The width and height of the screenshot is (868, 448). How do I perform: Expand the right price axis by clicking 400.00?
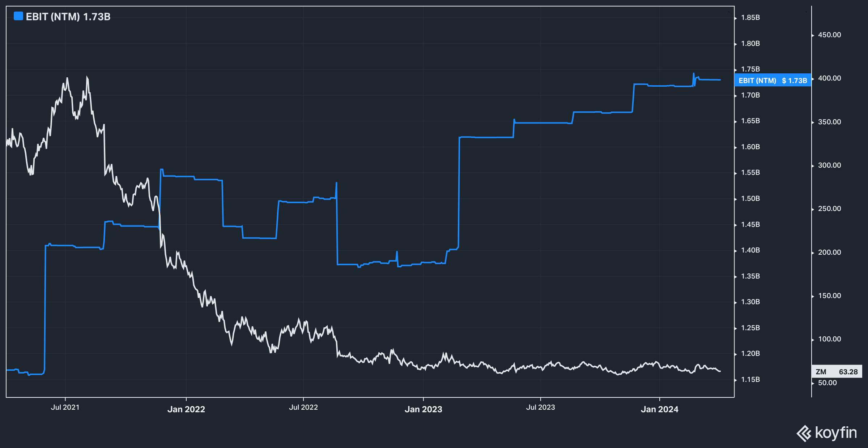point(829,78)
